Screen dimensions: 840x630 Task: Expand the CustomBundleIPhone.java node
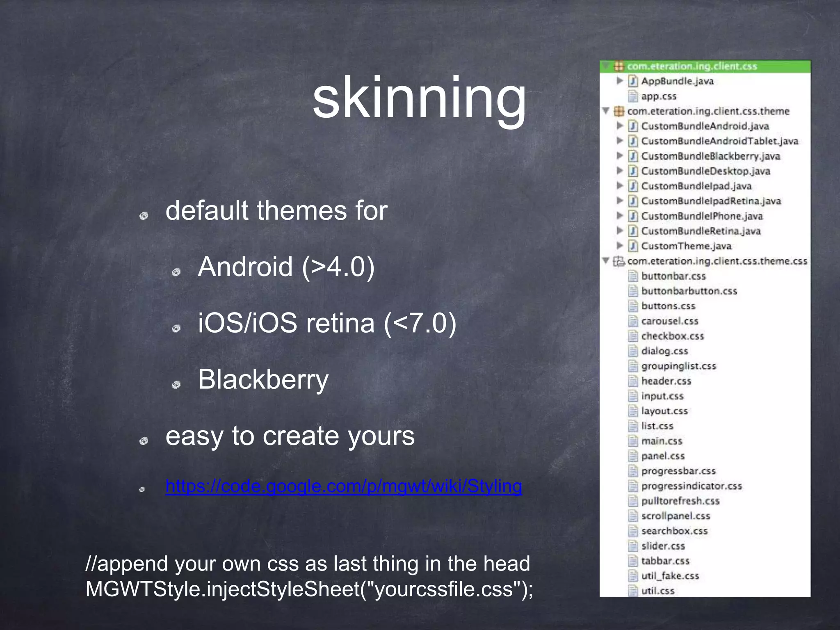620,216
